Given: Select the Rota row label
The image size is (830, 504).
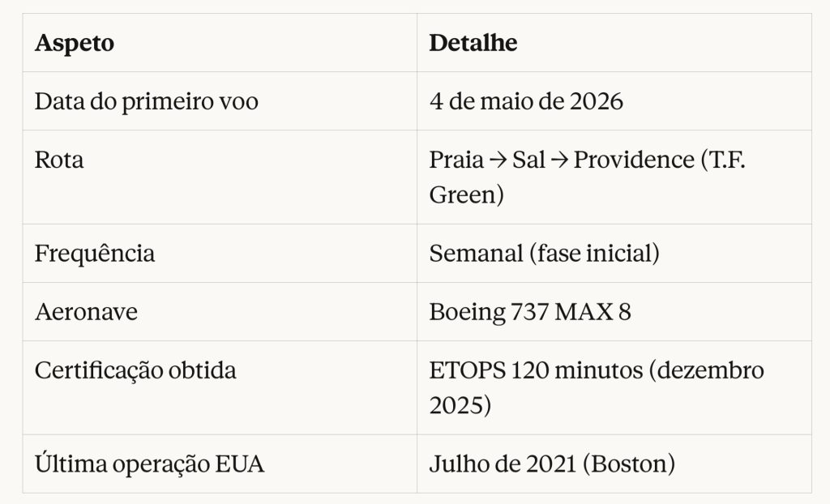Looking at the screenshot, I should pos(59,160).
